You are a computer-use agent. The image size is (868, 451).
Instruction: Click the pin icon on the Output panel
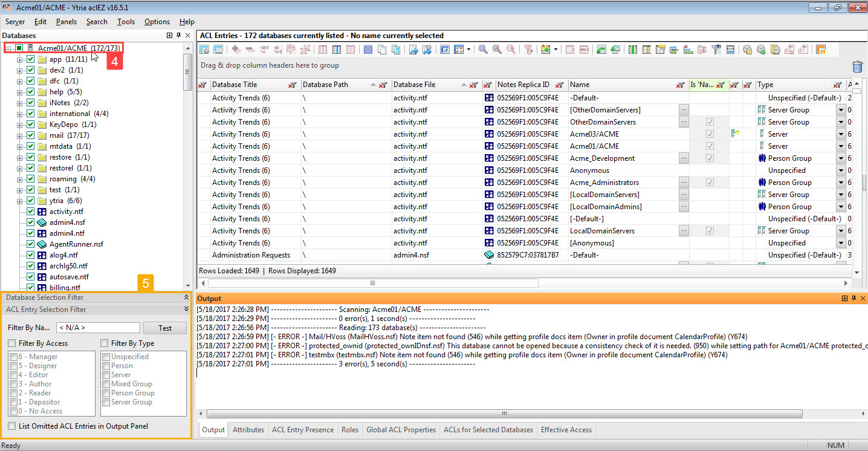(853, 298)
